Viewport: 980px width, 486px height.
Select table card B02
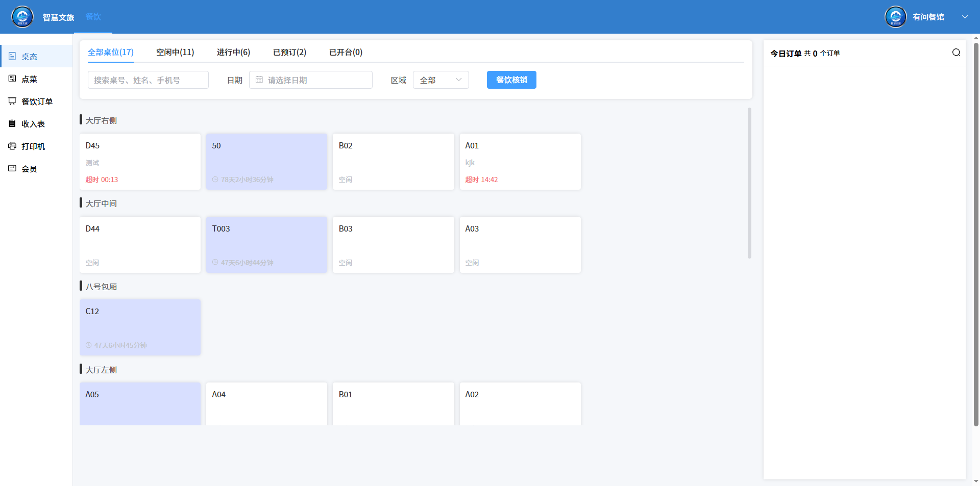coord(394,162)
